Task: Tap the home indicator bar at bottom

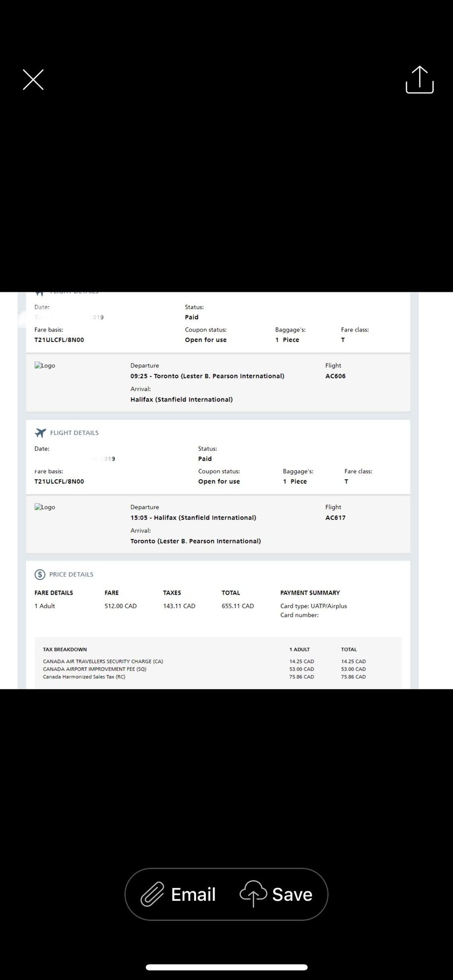Action: (x=226, y=967)
